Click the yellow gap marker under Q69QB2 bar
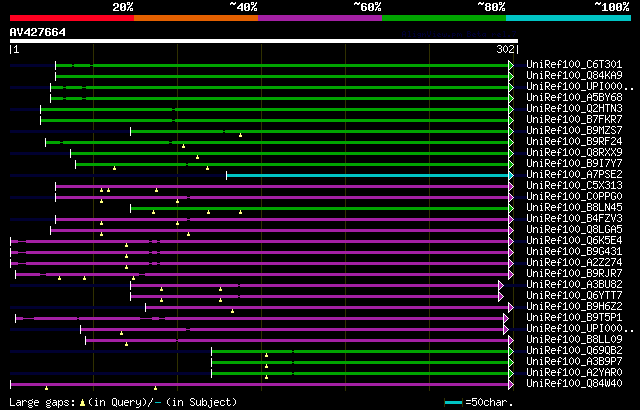640x410 pixels. point(267,355)
